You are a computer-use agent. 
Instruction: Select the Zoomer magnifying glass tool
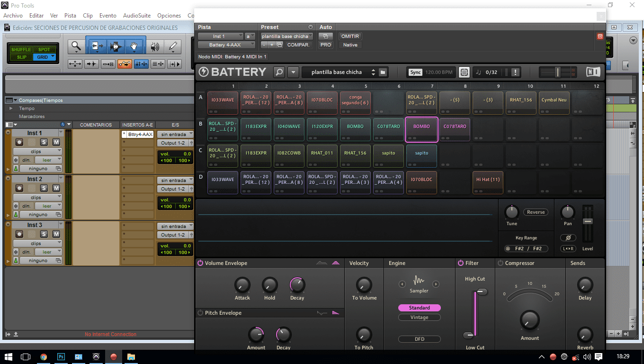click(x=75, y=46)
